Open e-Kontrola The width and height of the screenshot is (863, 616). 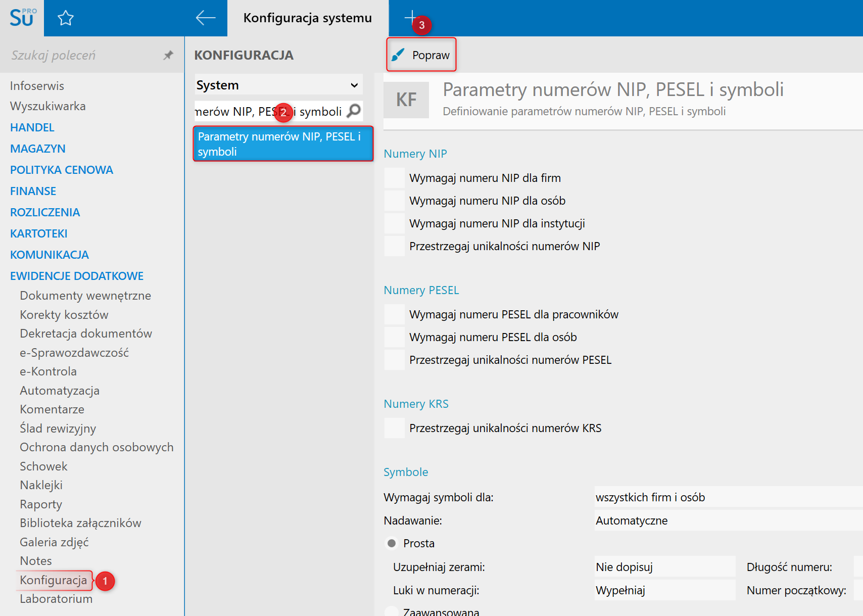tap(49, 371)
